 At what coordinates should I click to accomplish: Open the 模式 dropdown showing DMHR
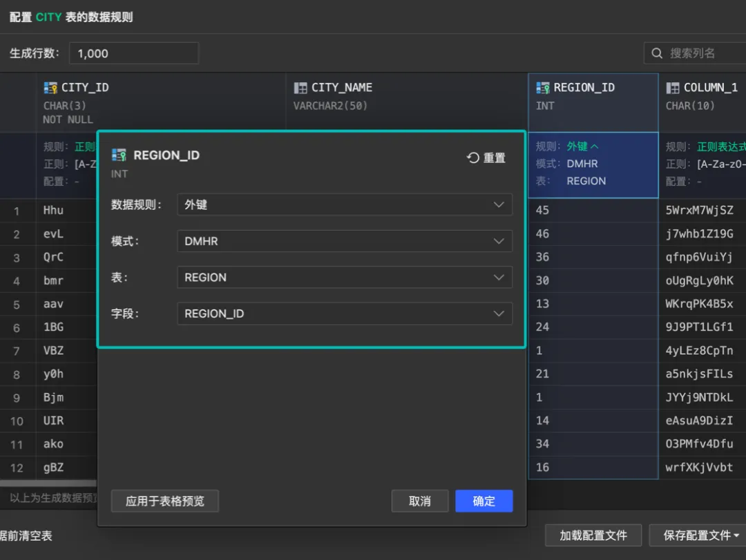pos(345,241)
